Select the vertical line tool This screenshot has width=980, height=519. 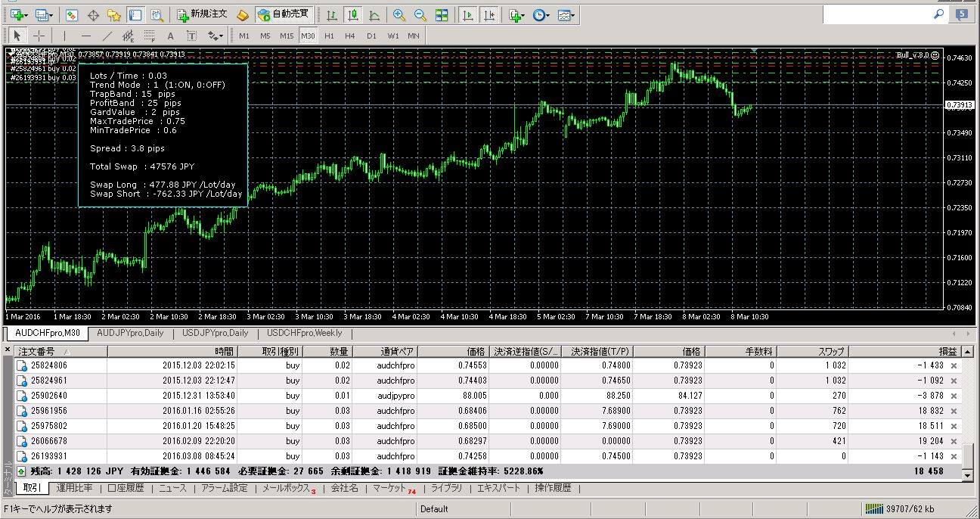[64, 36]
